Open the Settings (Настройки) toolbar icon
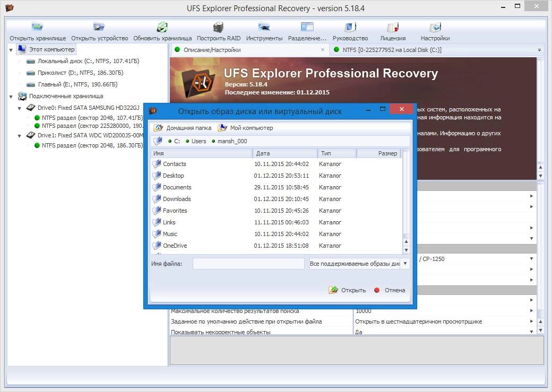The image size is (552, 392). (435, 27)
